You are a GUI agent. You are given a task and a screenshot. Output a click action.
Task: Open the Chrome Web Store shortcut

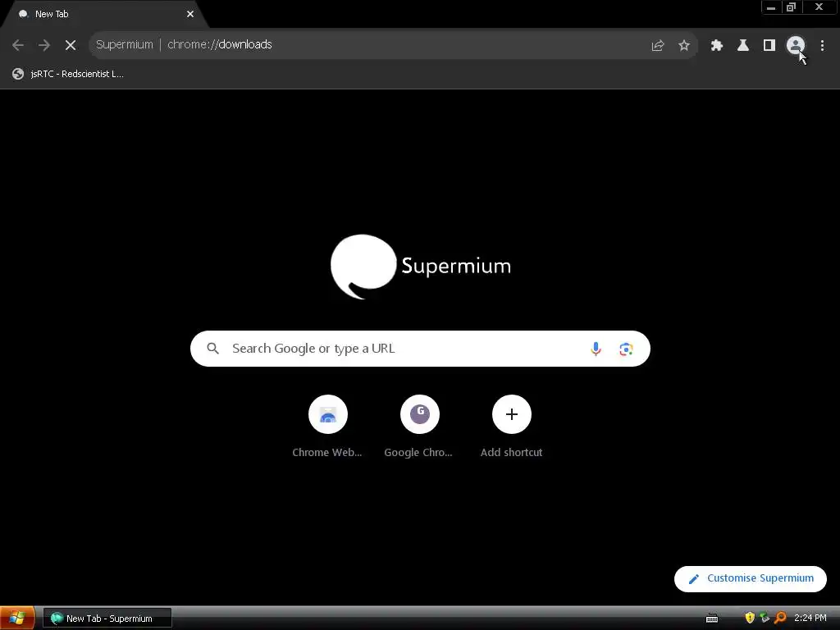point(327,427)
